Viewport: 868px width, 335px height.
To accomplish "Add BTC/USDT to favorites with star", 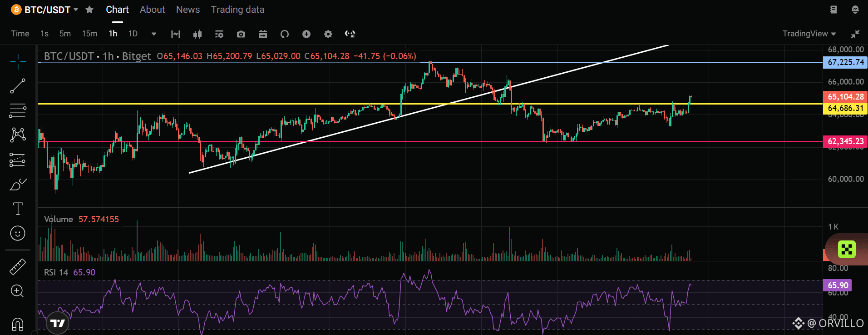I will coord(89,10).
